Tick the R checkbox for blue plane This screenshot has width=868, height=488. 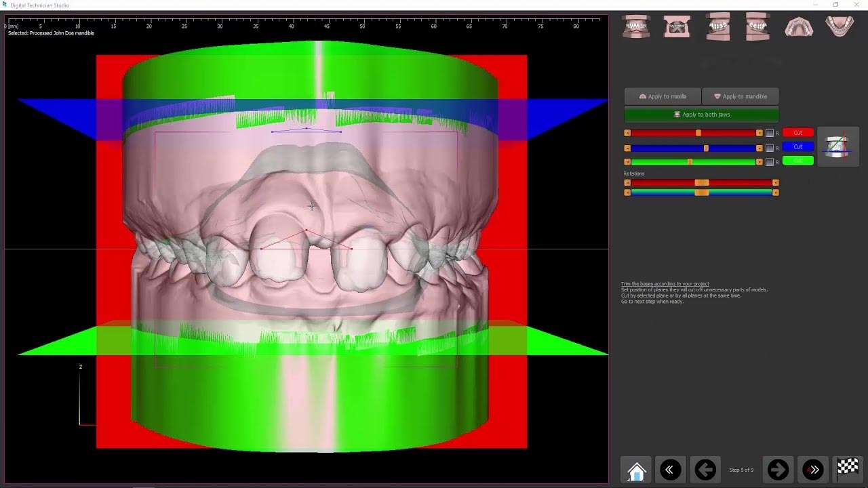click(770, 148)
